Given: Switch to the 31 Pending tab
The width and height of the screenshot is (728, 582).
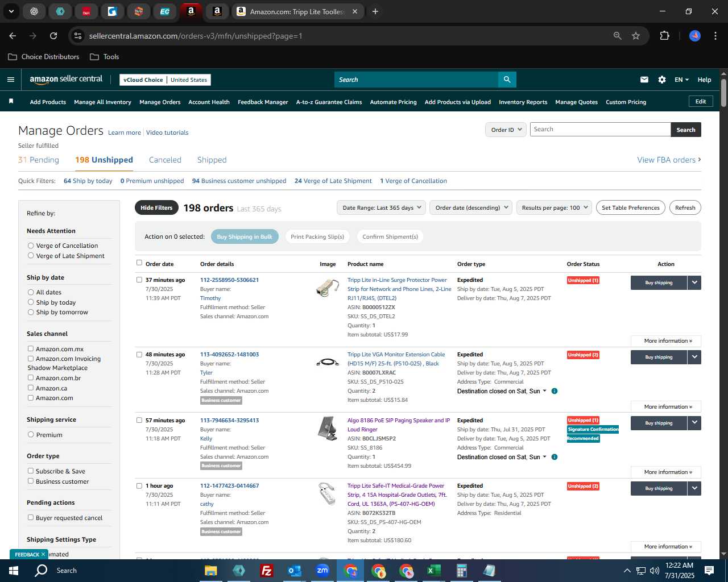Looking at the screenshot, I should pos(39,160).
